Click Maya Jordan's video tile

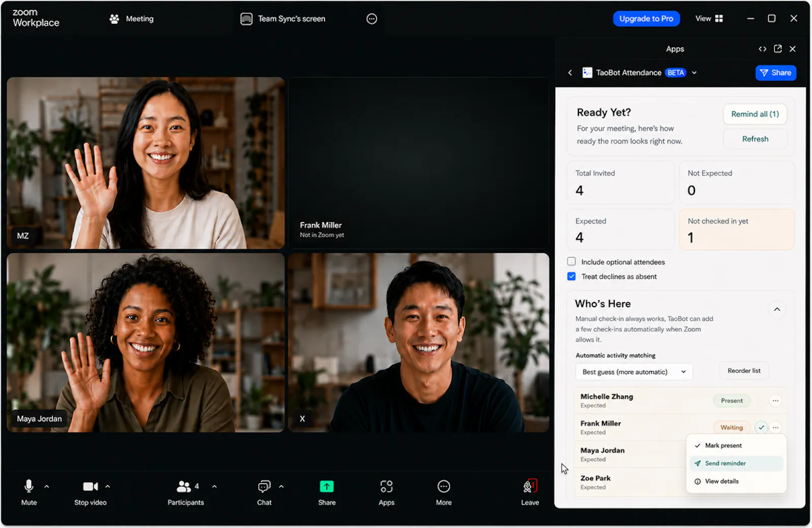pyautogui.click(x=146, y=343)
